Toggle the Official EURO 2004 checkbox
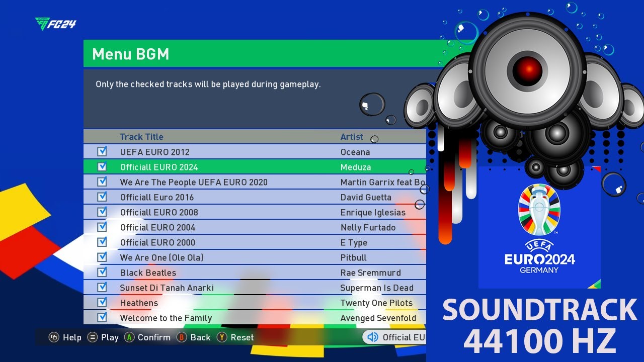The width and height of the screenshot is (644, 362). point(102,227)
